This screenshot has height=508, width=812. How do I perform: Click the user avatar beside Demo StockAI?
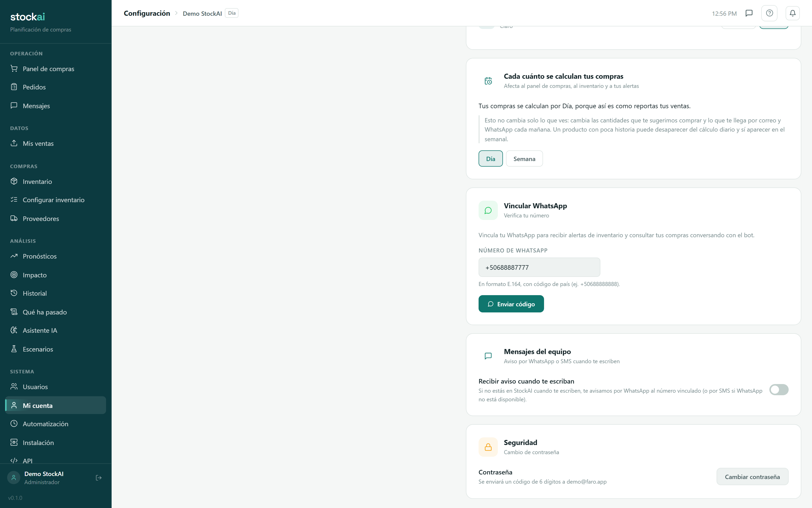click(x=14, y=478)
